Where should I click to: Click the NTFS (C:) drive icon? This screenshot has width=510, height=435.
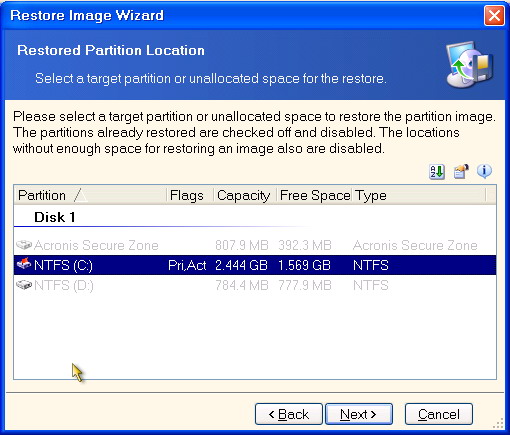tap(24, 264)
